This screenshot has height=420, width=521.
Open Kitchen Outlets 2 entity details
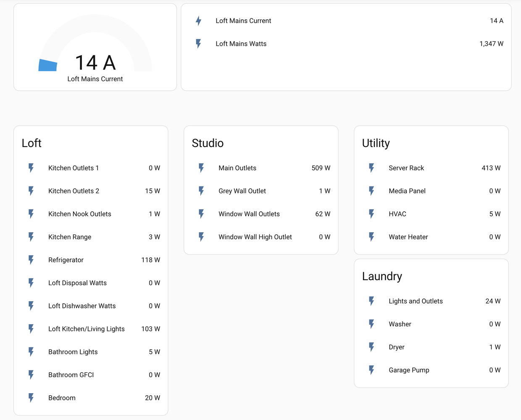[74, 191]
